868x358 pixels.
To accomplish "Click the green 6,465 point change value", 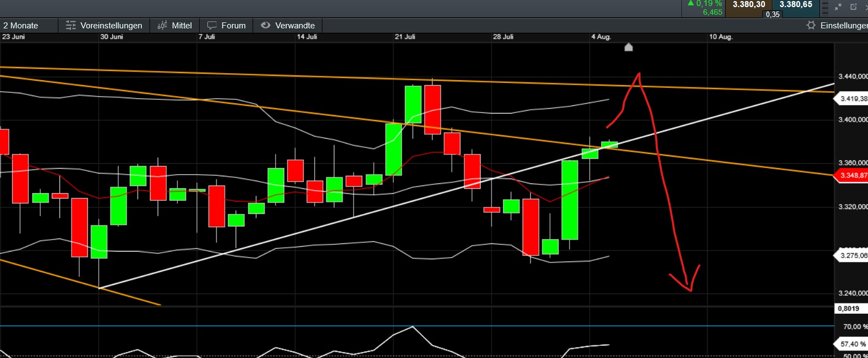I will pos(712,12).
